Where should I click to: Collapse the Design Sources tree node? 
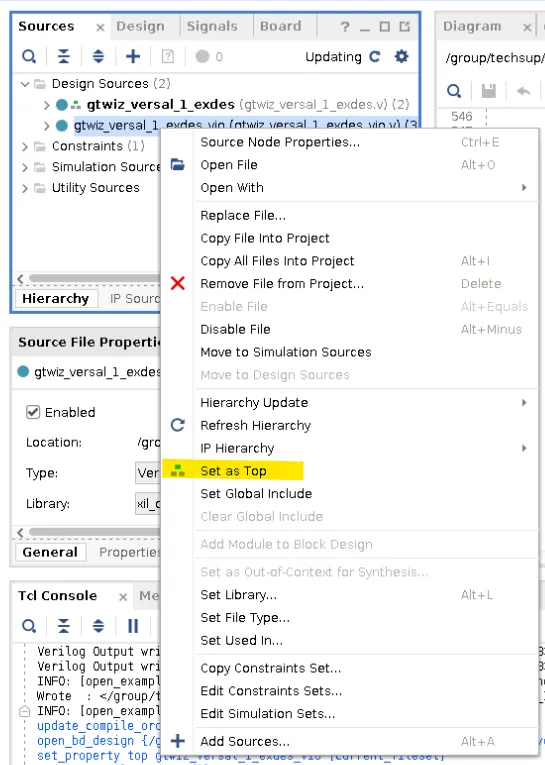25,84
